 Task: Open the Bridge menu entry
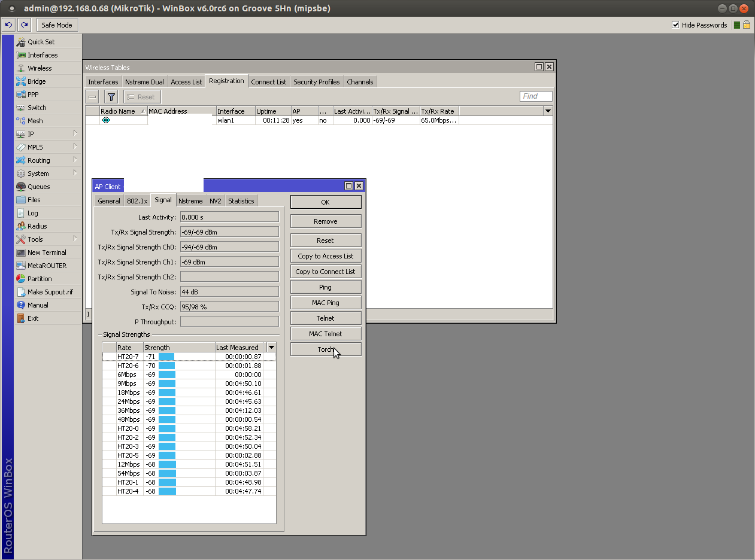point(36,81)
